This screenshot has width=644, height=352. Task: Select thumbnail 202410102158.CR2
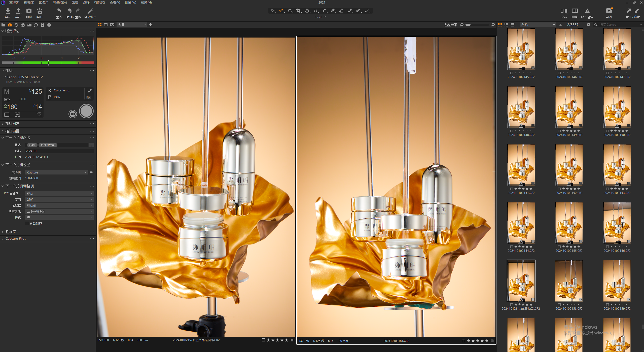click(569, 281)
